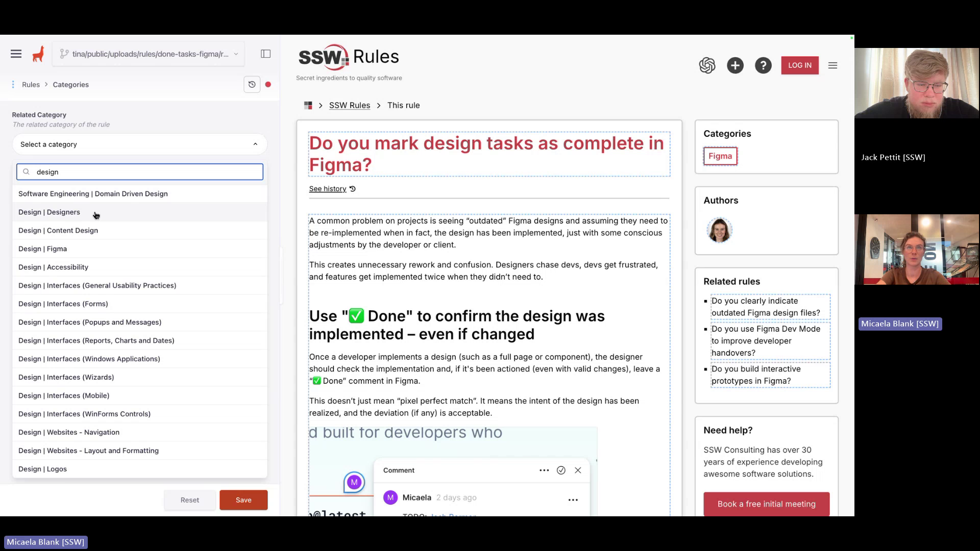
Task: Click the LOG IN button
Action: (x=800, y=65)
